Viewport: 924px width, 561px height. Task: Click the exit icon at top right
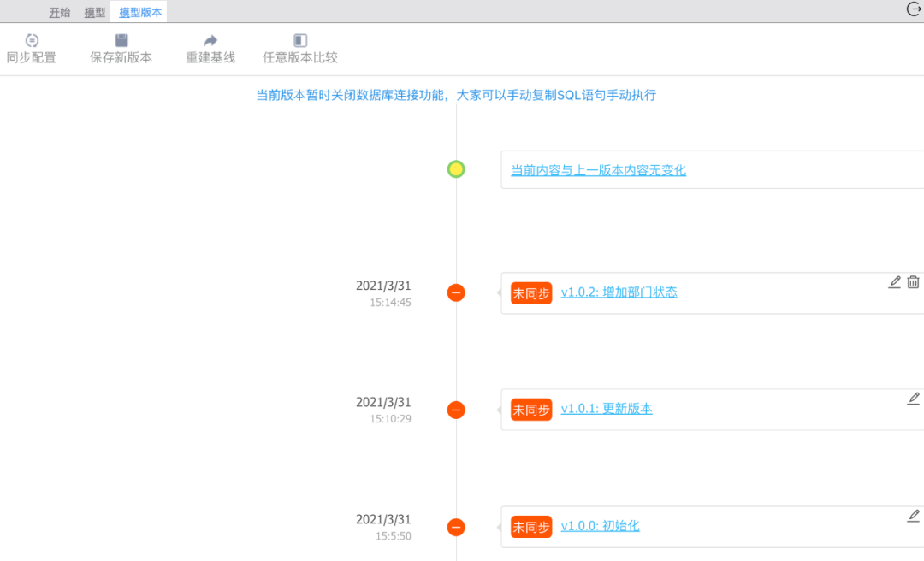click(914, 9)
